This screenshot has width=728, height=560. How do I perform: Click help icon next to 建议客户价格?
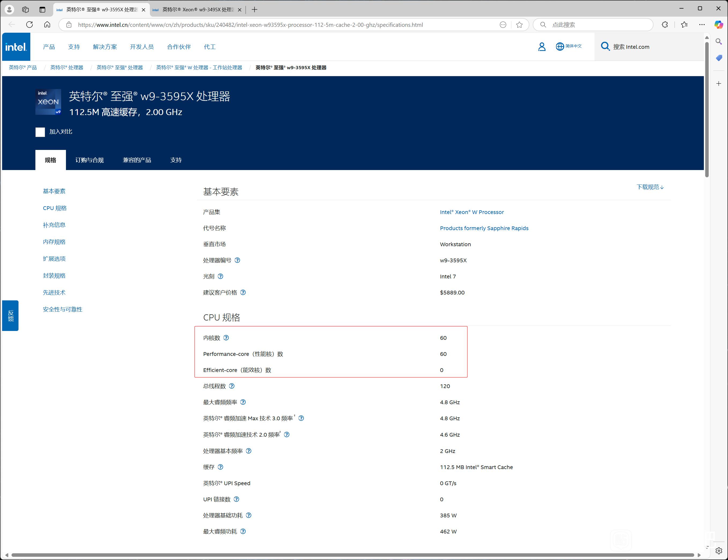pyautogui.click(x=243, y=292)
